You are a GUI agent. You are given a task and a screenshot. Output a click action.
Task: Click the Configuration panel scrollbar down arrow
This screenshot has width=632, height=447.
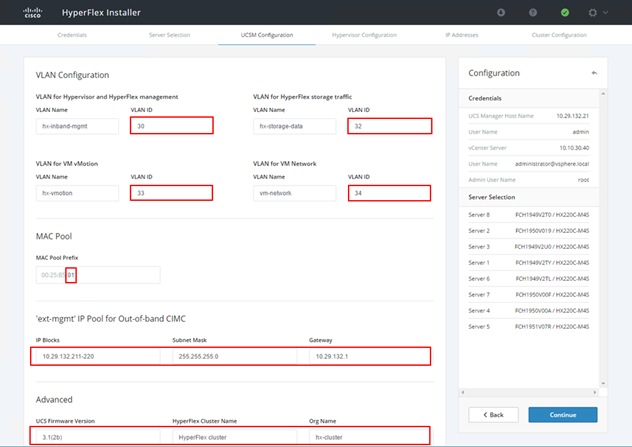point(603,383)
